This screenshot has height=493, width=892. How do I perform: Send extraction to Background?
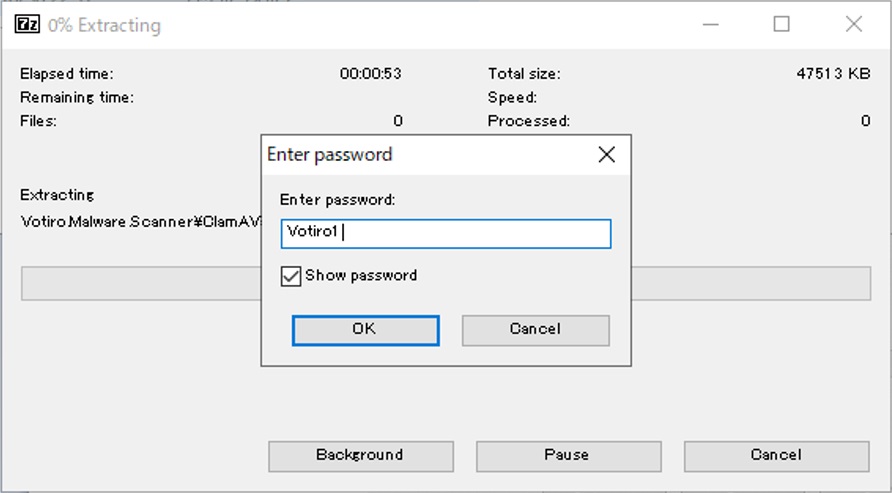(361, 456)
